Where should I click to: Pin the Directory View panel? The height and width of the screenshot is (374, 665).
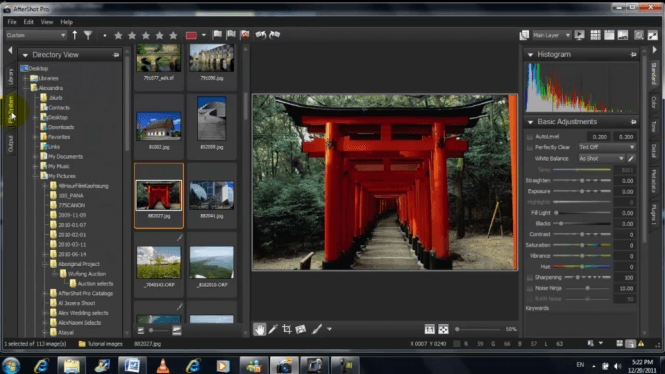(116, 55)
